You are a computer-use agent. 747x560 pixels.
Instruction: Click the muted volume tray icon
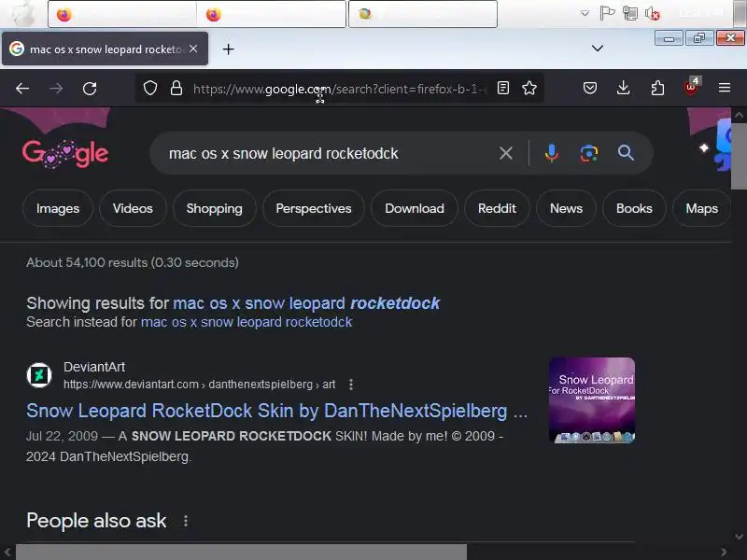(652, 13)
